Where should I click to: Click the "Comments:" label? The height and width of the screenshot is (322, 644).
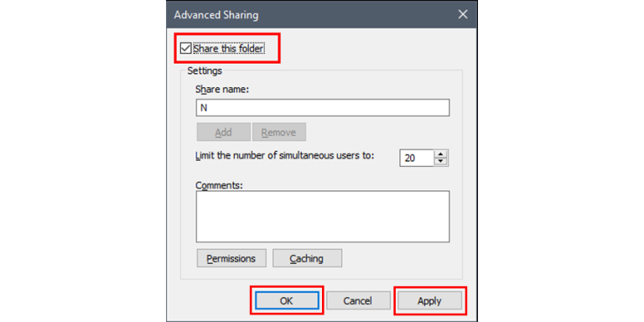[x=220, y=184]
